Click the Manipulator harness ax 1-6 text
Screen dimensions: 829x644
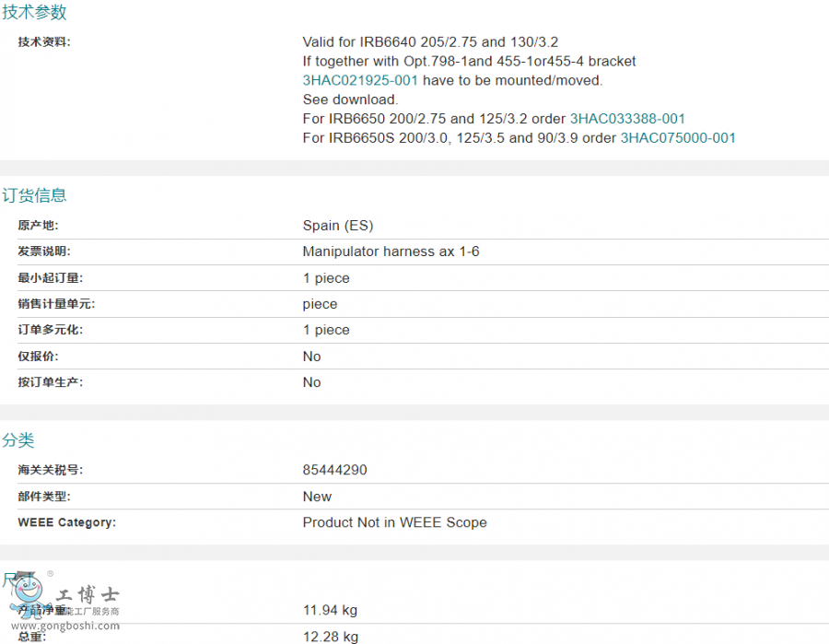point(391,252)
